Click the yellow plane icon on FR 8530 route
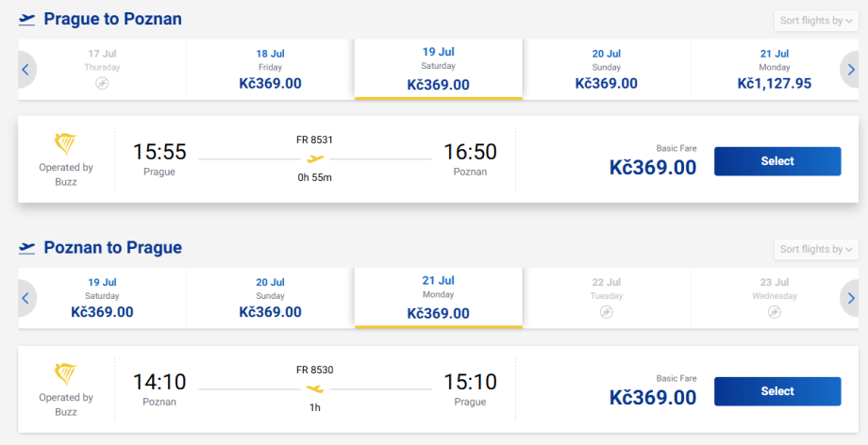868x445 pixels. coord(315,388)
